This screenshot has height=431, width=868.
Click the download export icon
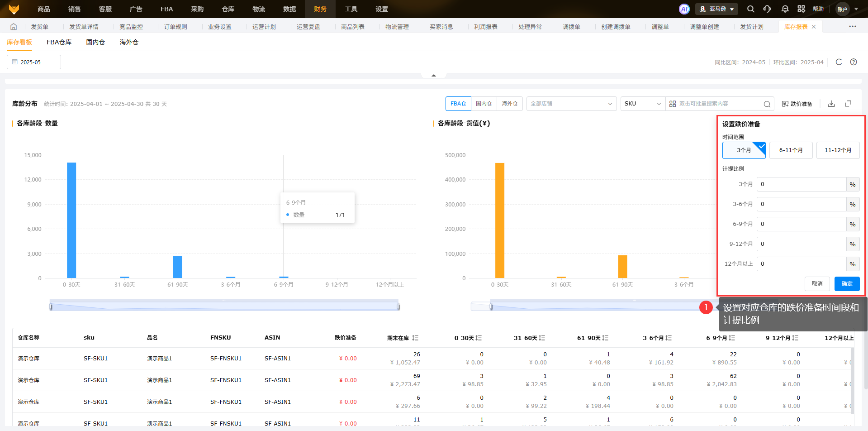pos(831,104)
